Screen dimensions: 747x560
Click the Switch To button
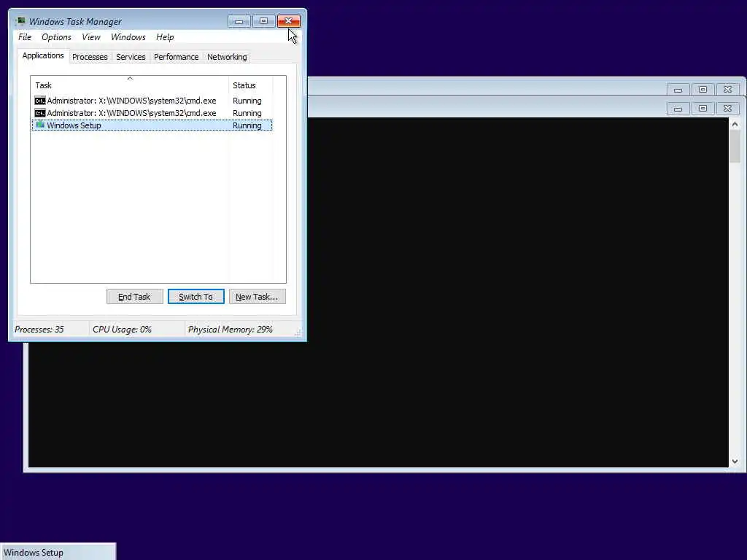pos(196,297)
